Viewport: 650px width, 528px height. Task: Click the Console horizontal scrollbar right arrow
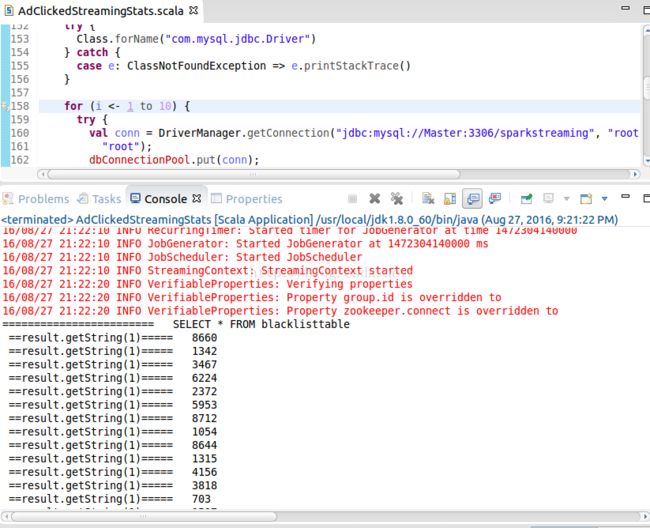point(645,516)
